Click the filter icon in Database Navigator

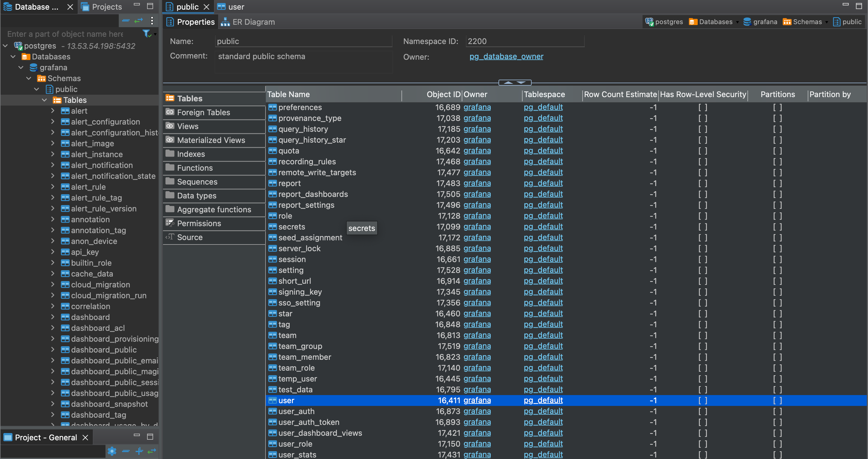click(146, 33)
